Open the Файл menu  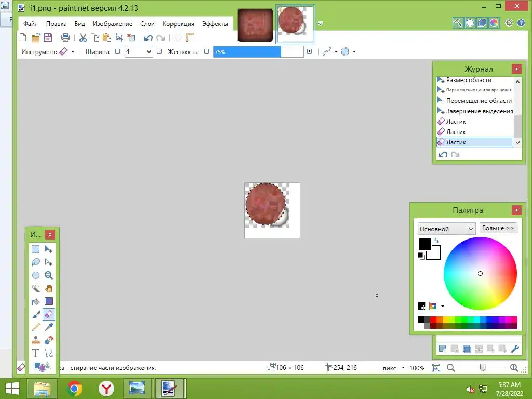pyautogui.click(x=31, y=24)
